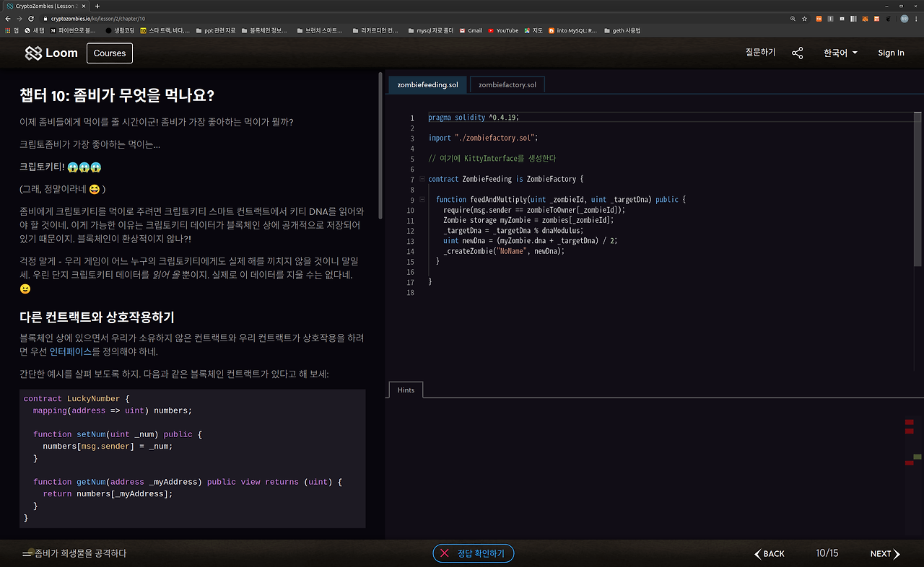Open the 파이썬으로 블... Medium bookmark
The image size is (924, 567).
[x=73, y=30]
